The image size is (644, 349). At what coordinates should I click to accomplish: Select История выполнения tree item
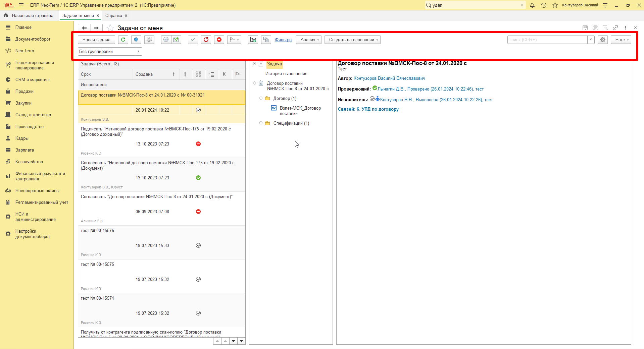pyautogui.click(x=286, y=73)
